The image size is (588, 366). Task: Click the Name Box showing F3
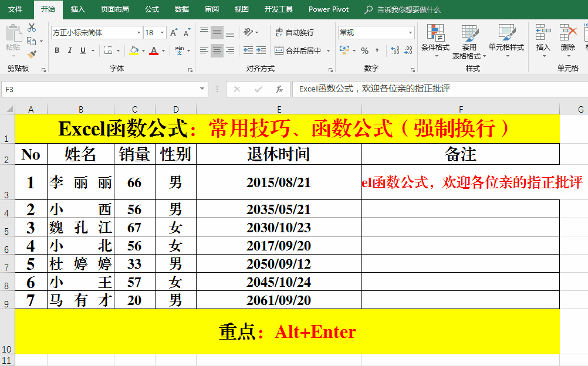(100, 89)
